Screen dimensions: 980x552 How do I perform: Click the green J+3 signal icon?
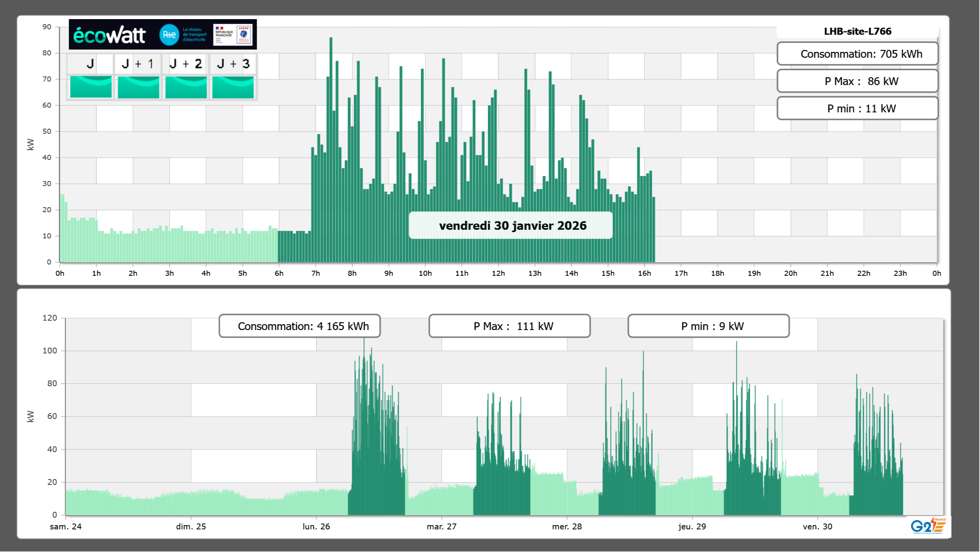(233, 87)
